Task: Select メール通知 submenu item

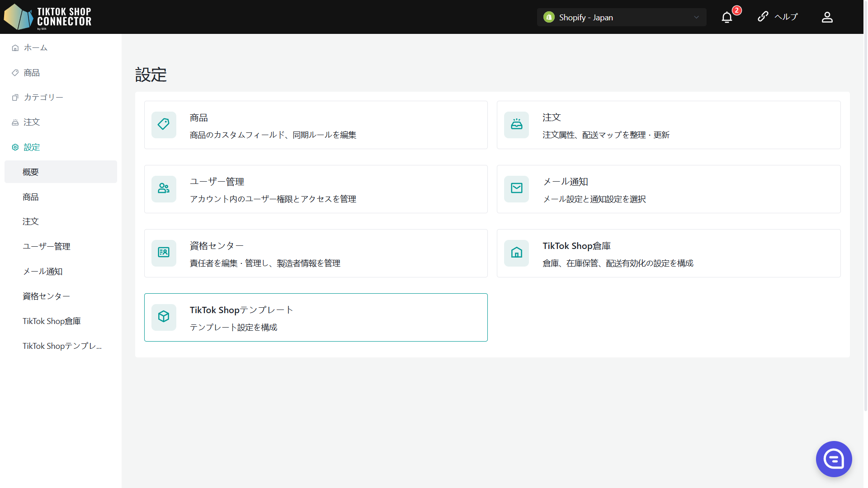Action: click(x=61, y=272)
